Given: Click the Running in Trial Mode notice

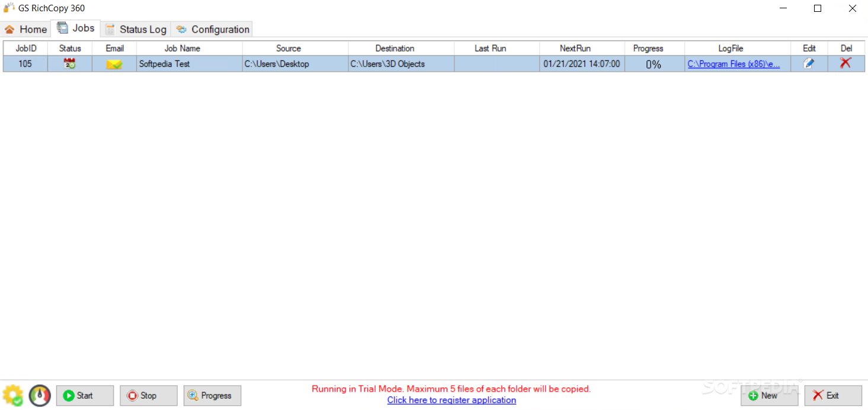Looking at the screenshot, I should point(451,389).
